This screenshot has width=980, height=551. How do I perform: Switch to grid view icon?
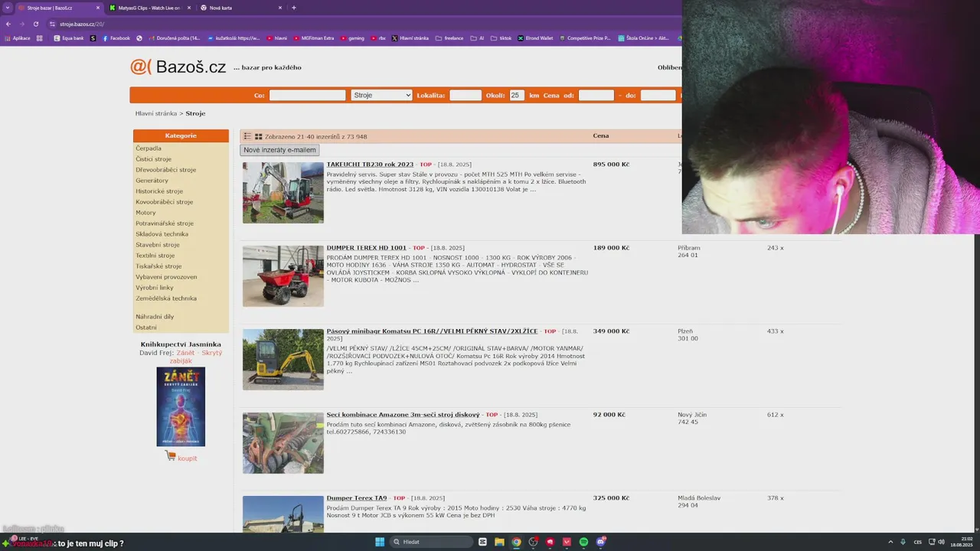(259, 136)
